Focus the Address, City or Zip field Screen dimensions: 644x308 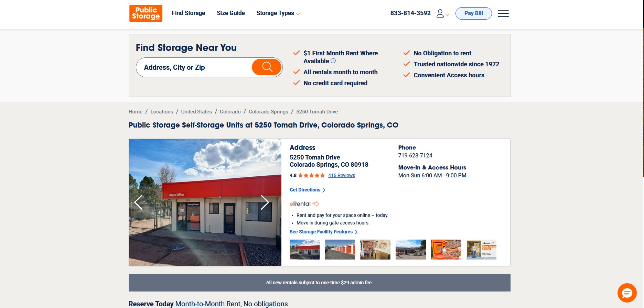[x=194, y=67]
